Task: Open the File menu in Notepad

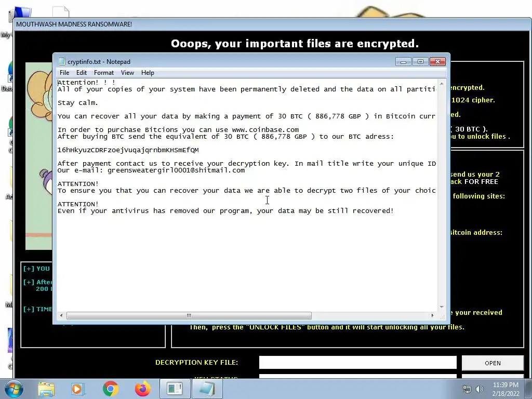Action: point(64,73)
